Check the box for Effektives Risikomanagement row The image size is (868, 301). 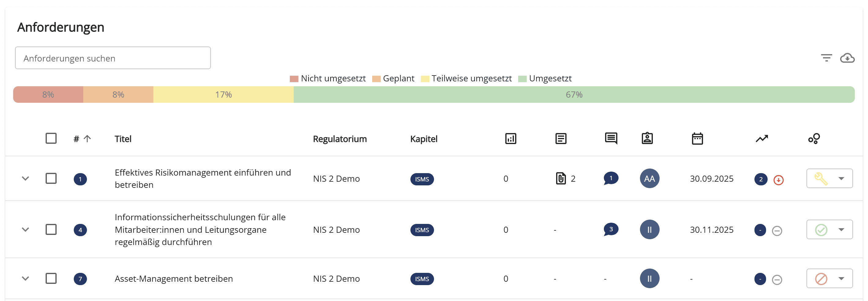pos(51,178)
